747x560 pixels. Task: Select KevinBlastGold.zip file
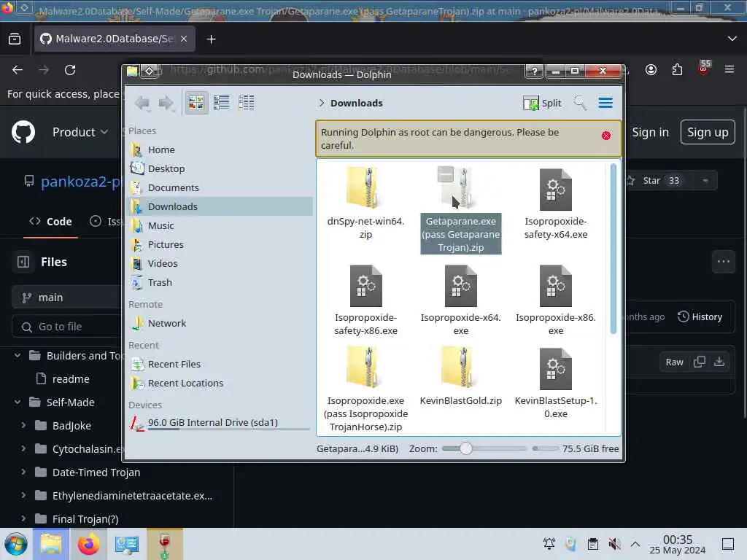[x=461, y=377]
